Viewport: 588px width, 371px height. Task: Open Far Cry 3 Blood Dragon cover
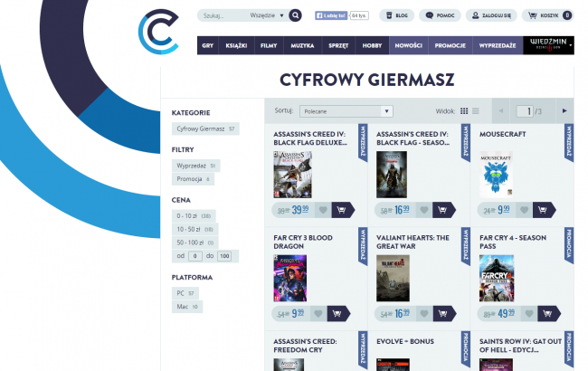pos(289,278)
